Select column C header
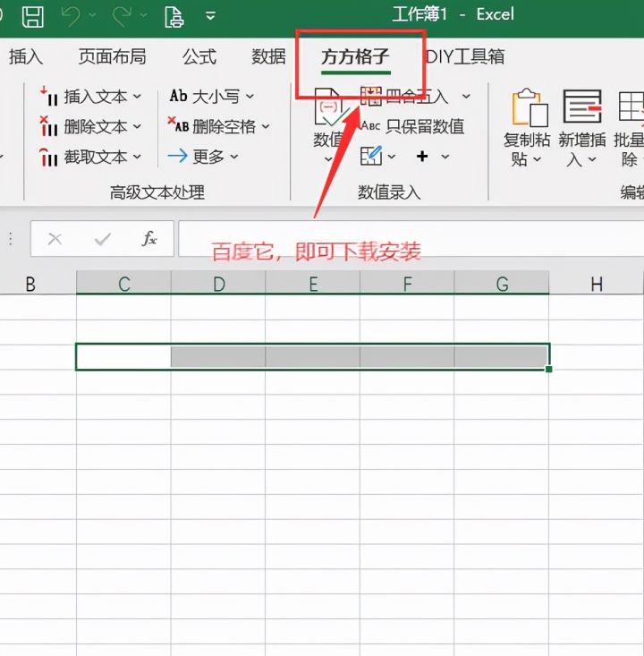 click(x=123, y=284)
